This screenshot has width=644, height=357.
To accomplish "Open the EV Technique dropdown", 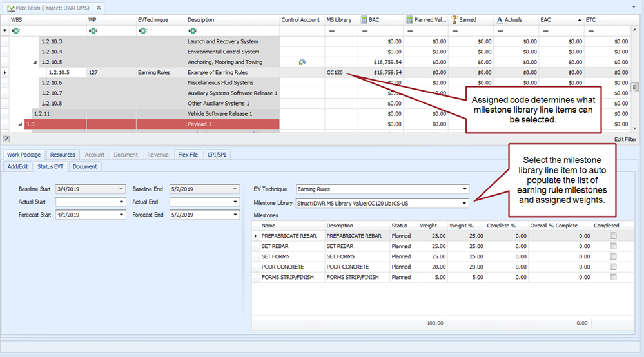I will [x=465, y=189].
